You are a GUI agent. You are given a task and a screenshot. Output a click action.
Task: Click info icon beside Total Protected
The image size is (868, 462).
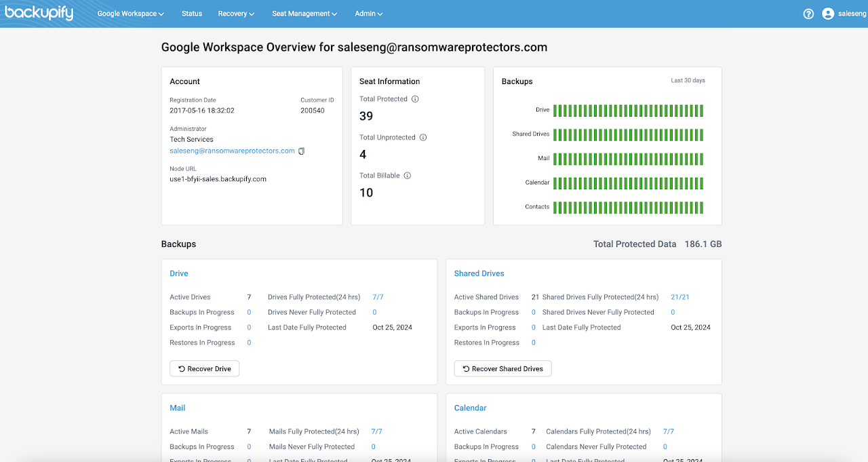pyautogui.click(x=415, y=99)
